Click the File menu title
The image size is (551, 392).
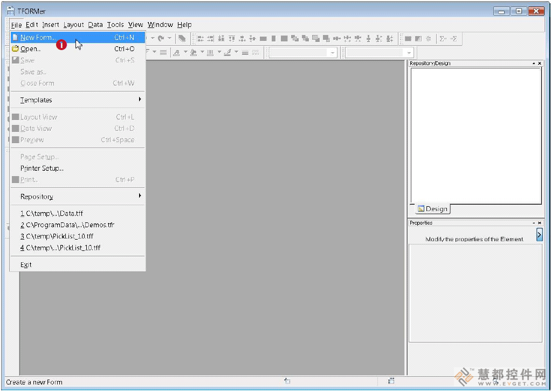[x=17, y=25]
